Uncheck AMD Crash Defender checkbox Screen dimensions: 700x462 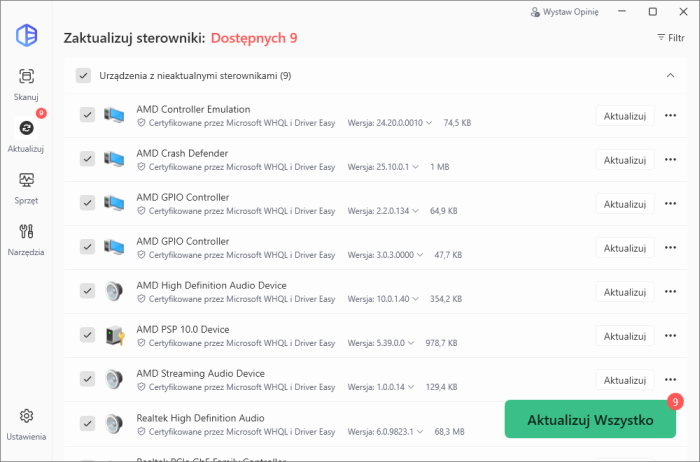click(88, 158)
